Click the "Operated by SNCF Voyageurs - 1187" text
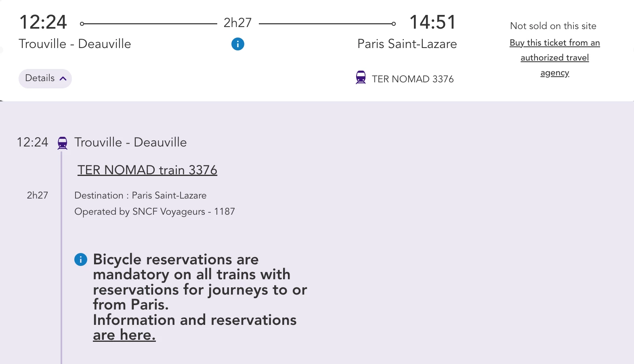 click(155, 211)
